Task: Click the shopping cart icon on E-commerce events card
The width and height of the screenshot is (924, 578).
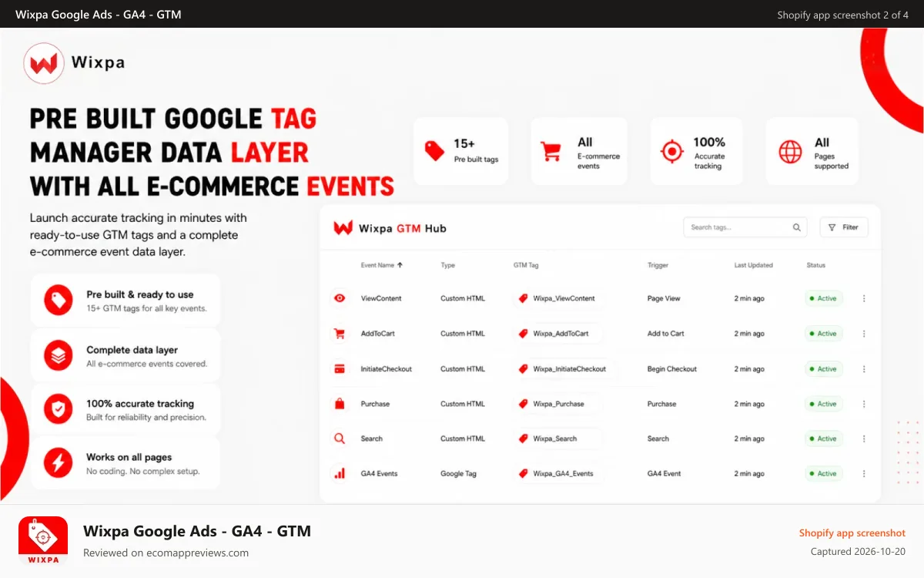Action: pos(551,151)
